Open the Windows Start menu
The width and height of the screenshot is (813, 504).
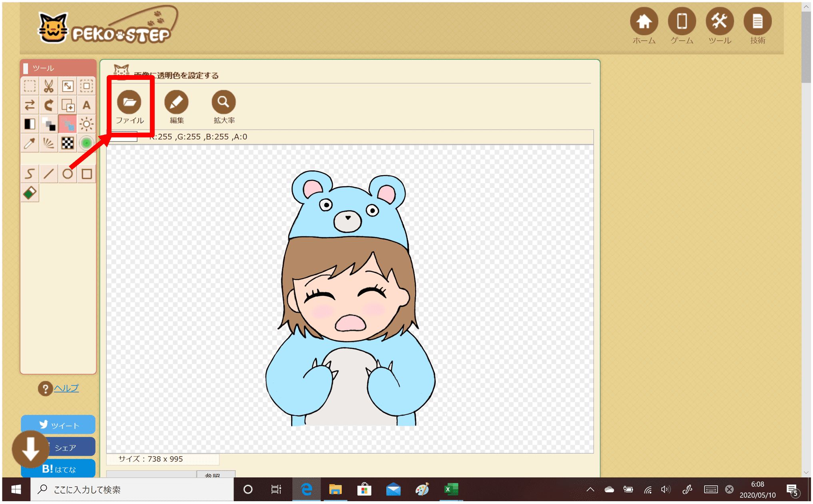point(16,489)
